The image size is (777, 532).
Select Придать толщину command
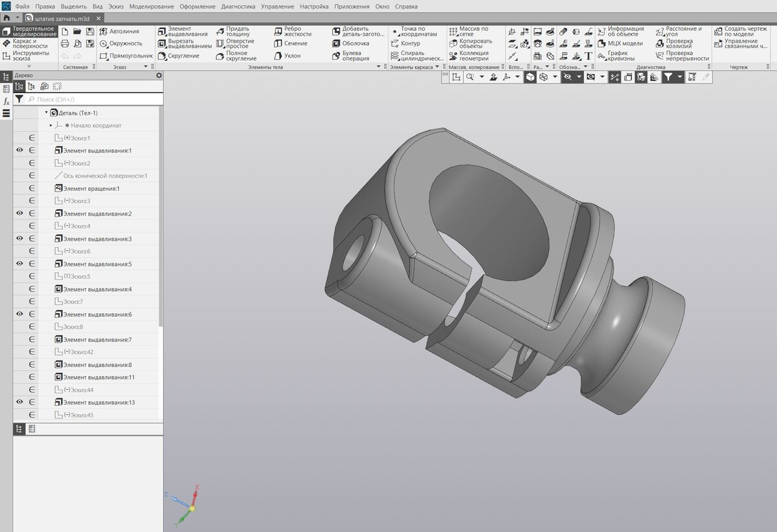pos(232,31)
